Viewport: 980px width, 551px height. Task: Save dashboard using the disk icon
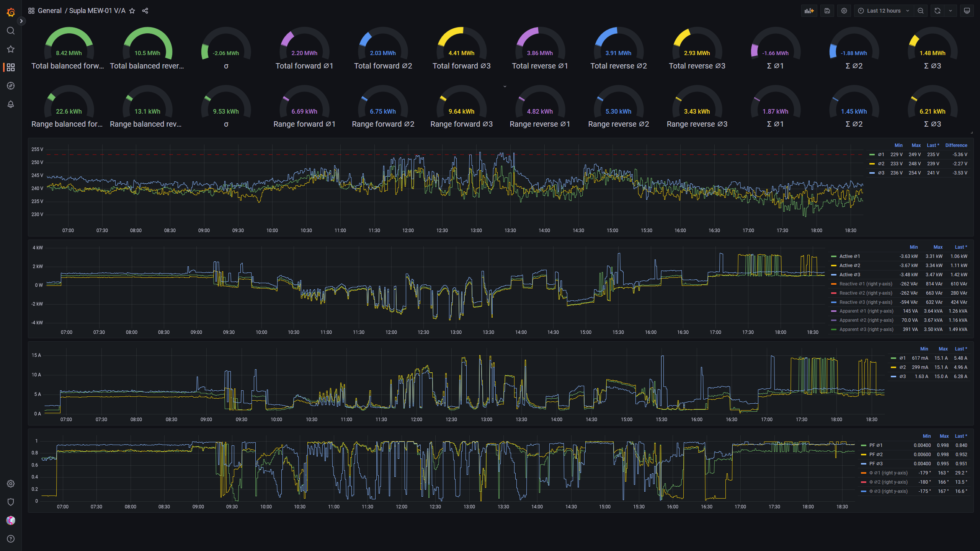tap(827, 11)
